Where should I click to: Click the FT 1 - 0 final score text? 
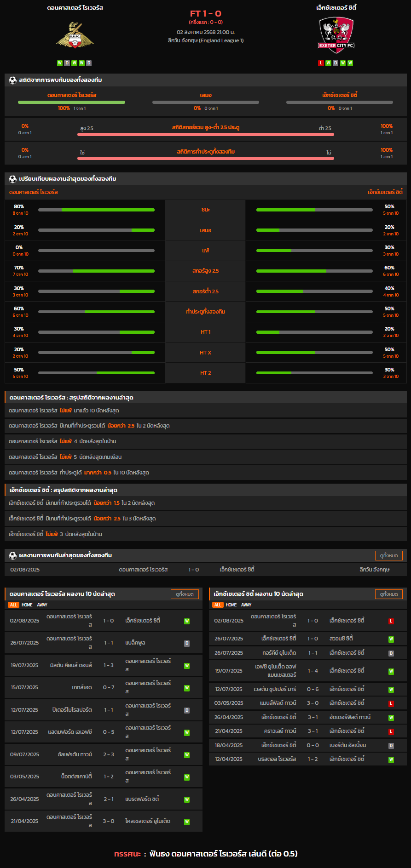point(206,14)
